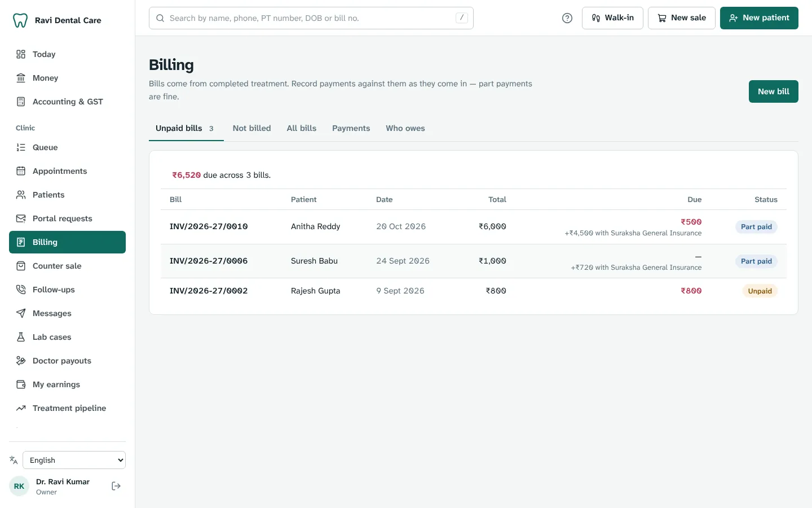Click Part paid badge on Anitha Reddy's row
Viewport: 812px width, 508px height.
[756, 227]
